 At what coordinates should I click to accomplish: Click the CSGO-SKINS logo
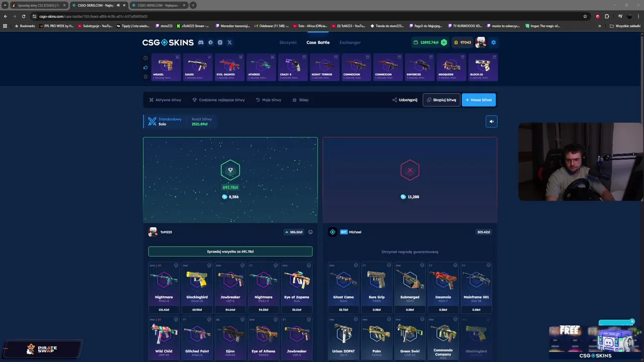click(x=168, y=42)
